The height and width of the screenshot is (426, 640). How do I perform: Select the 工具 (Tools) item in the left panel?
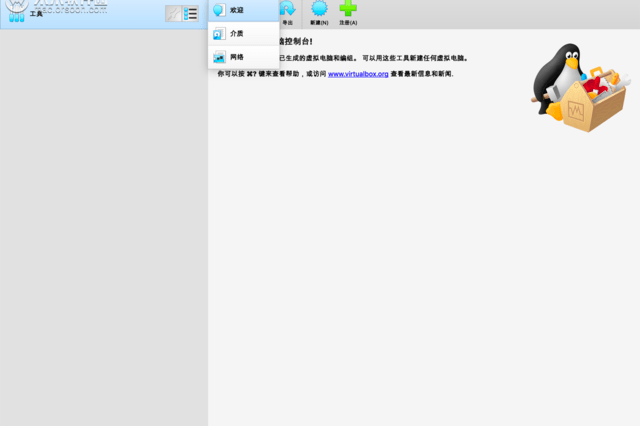point(102,14)
